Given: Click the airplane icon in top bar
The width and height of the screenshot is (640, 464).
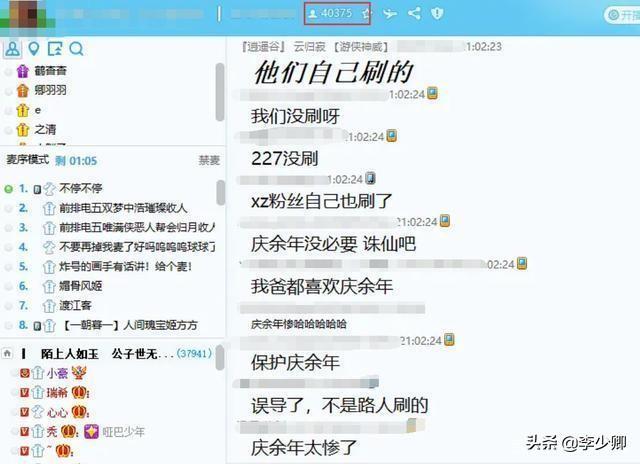Looking at the screenshot, I should (x=390, y=14).
